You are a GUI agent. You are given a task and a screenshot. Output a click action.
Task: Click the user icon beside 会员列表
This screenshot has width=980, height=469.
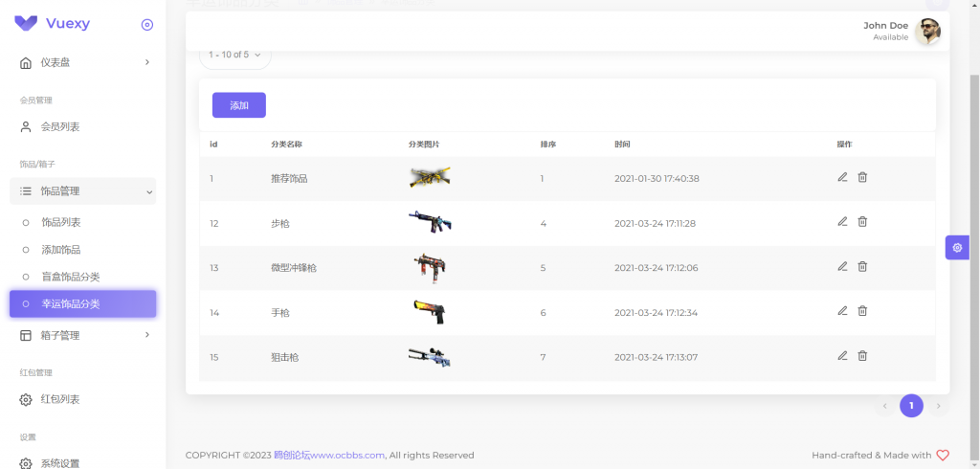[26, 127]
